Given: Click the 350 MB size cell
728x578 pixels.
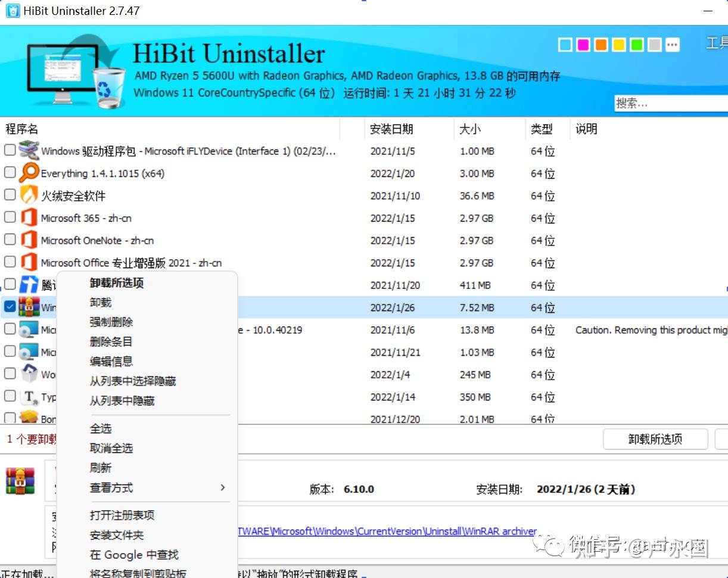Looking at the screenshot, I should point(475,397).
